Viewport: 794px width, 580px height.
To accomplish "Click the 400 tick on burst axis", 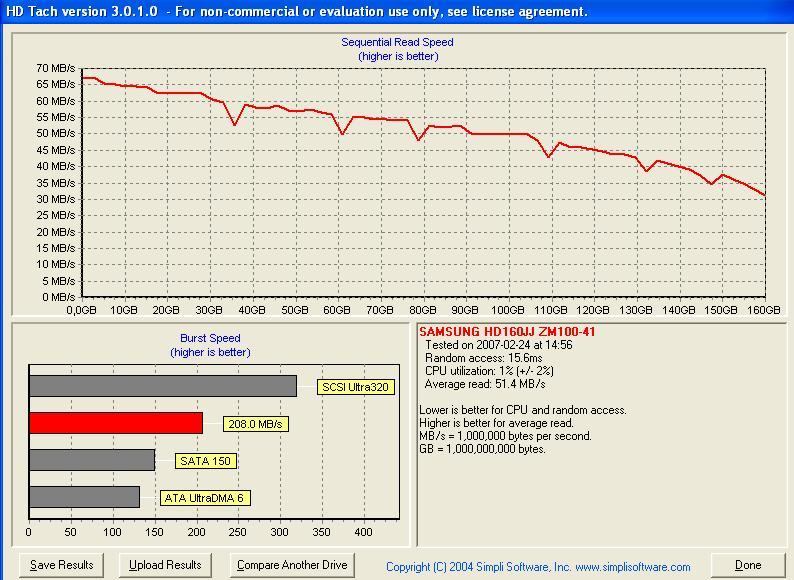I will 364,532.
